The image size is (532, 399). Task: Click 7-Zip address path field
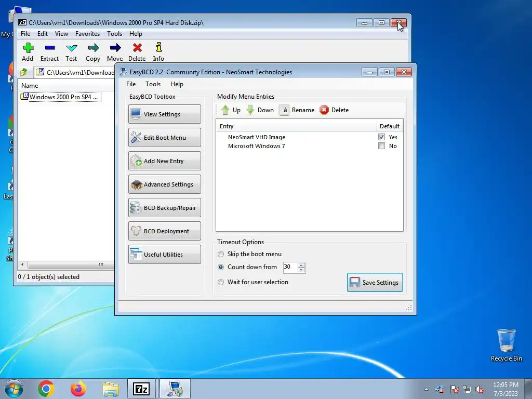point(75,72)
